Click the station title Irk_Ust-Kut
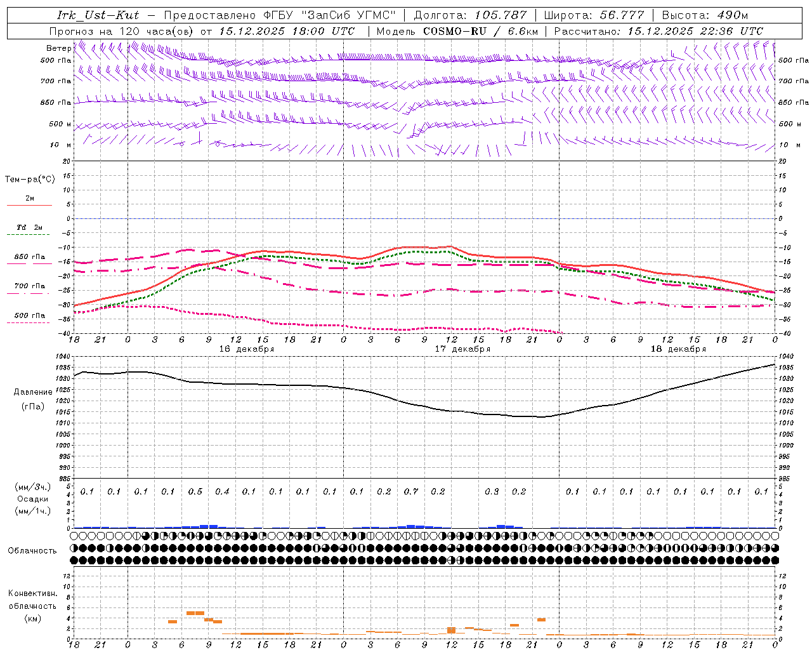 click(x=98, y=15)
